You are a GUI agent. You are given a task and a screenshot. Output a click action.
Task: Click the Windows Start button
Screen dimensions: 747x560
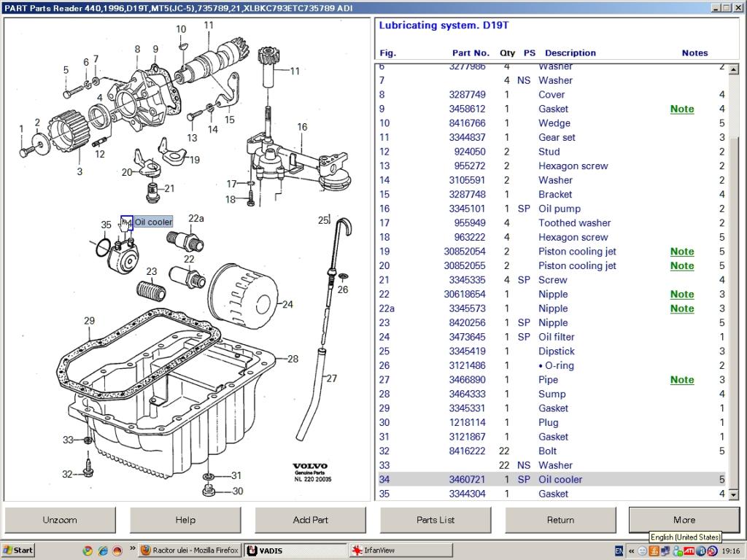[x=18, y=551]
